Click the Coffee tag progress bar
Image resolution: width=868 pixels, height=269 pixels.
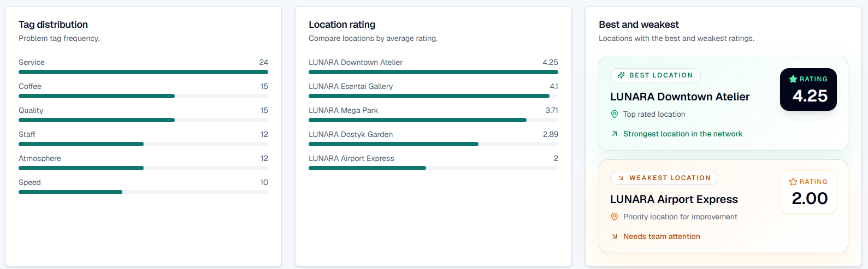pos(143,96)
